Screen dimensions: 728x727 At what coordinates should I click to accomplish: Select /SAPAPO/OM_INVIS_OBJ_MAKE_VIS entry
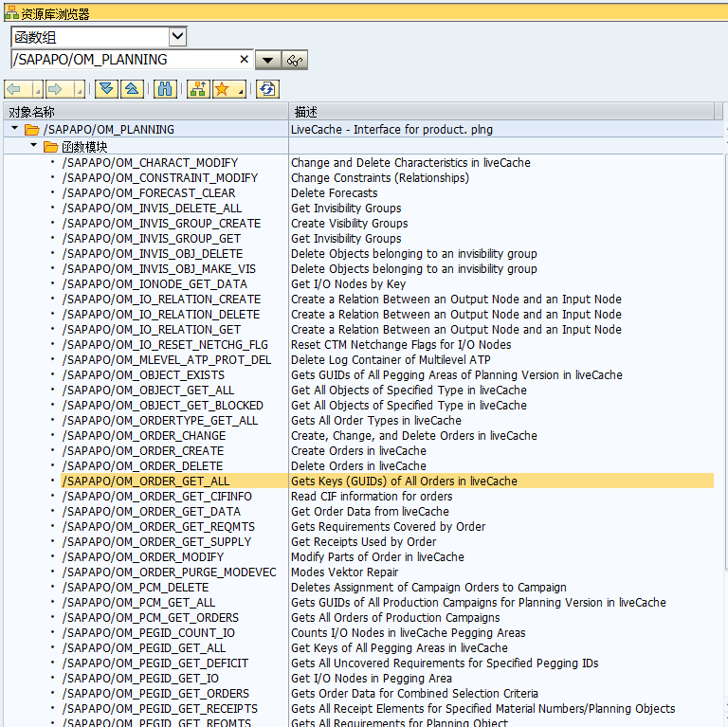coord(159,269)
